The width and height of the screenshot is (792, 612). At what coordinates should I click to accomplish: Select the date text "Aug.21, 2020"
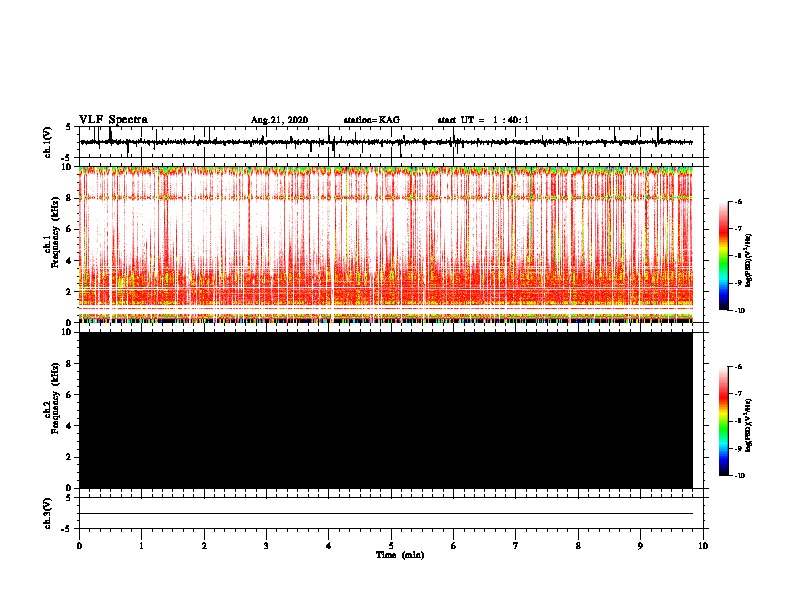pos(279,120)
